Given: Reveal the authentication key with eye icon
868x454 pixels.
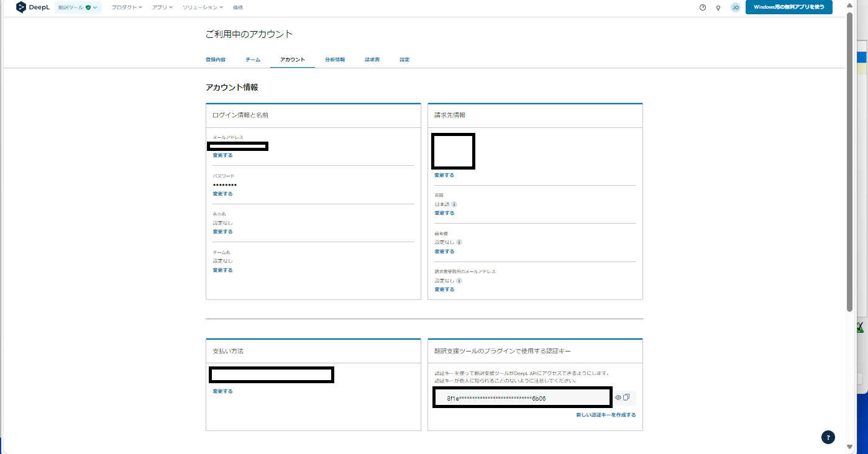Looking at the screenshot, I should pos(618,397).
